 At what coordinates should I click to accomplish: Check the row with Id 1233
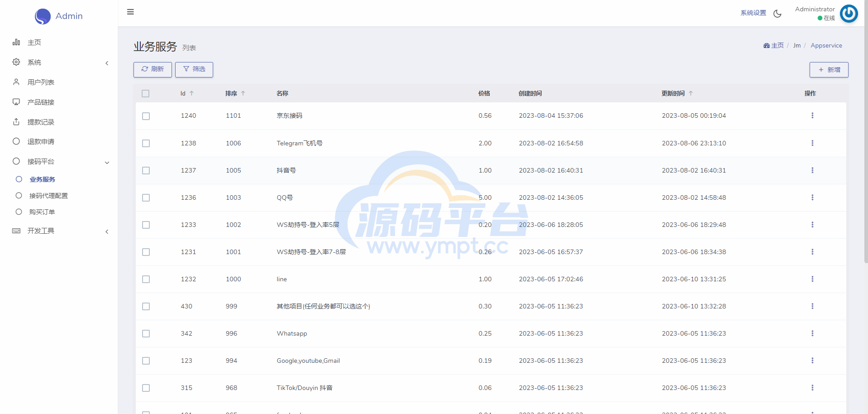coord(146,225)
